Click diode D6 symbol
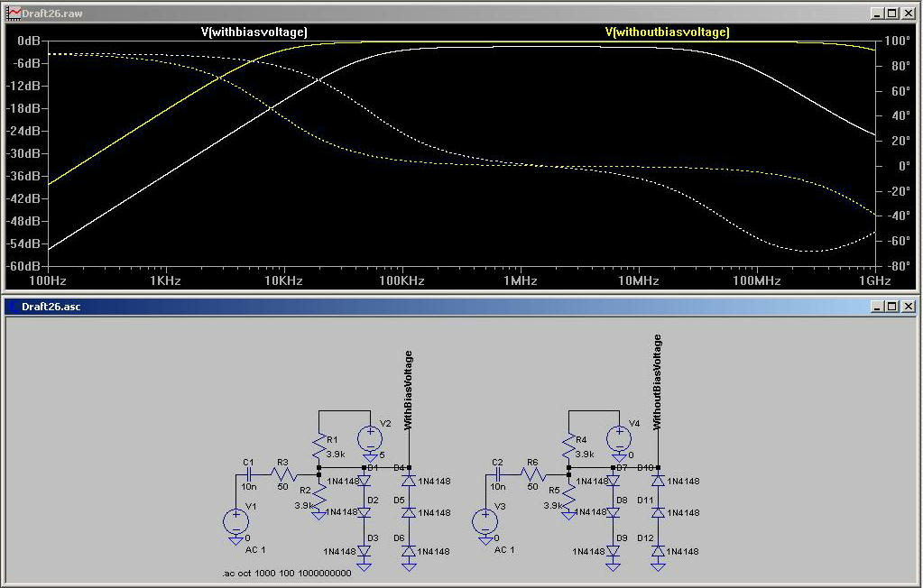The image size is (923, 588). pos(409,552)
